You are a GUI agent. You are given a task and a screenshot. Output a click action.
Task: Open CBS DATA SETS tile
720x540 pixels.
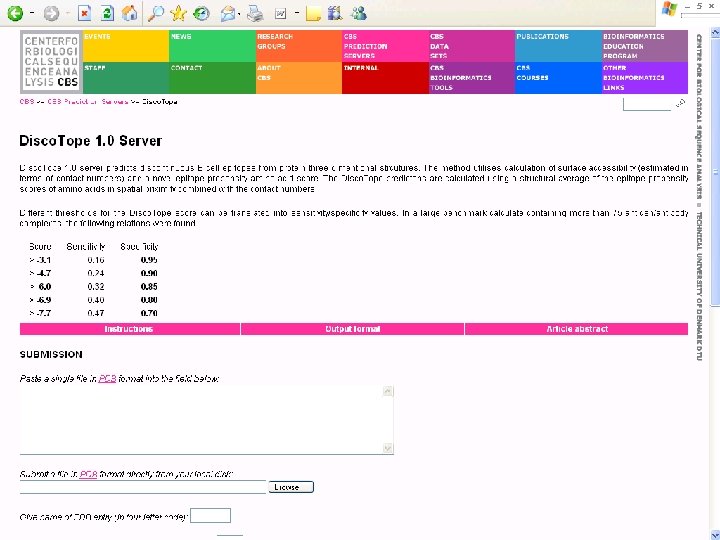472,46
